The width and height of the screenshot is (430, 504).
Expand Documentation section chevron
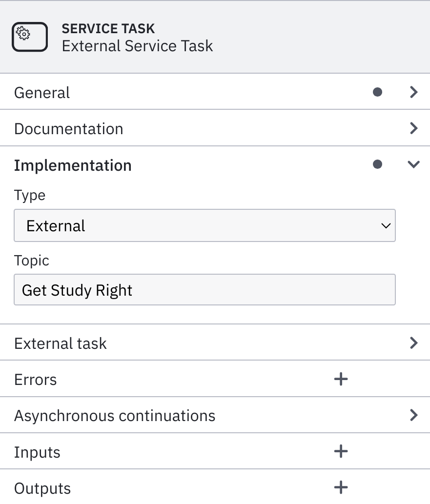[413, 128]
